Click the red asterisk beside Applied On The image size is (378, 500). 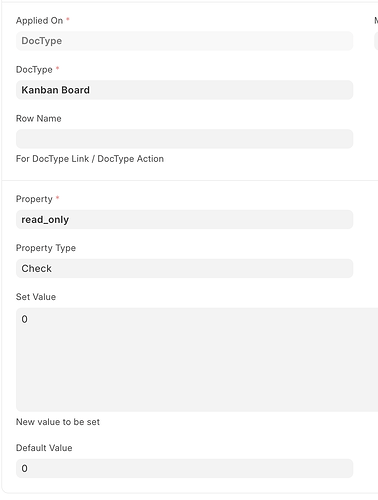[x=68, y=20]
